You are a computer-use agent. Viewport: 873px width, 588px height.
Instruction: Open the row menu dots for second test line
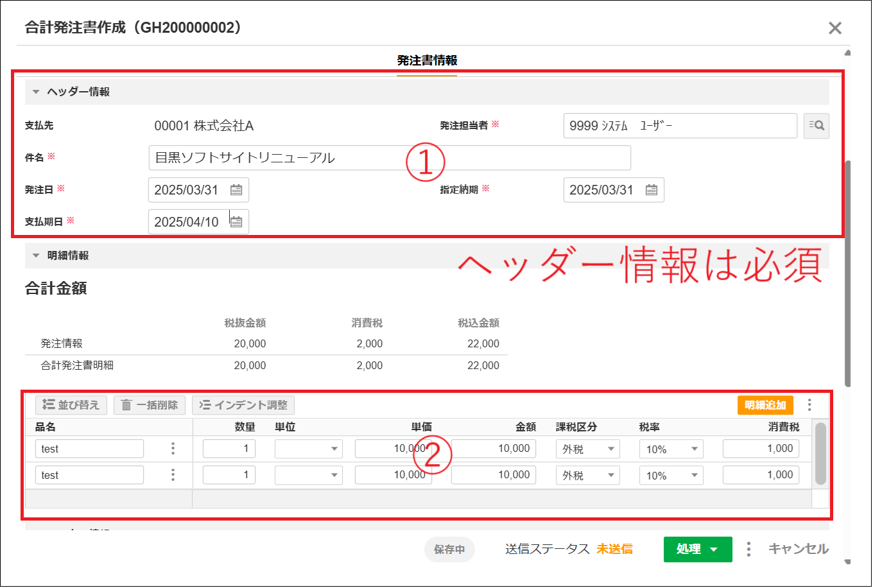tap(173, 475)
